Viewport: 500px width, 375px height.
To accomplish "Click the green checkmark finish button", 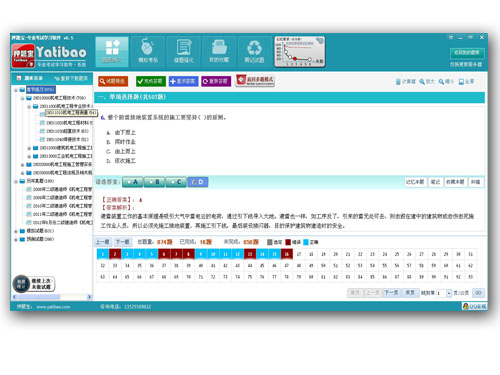I will 151,81.
